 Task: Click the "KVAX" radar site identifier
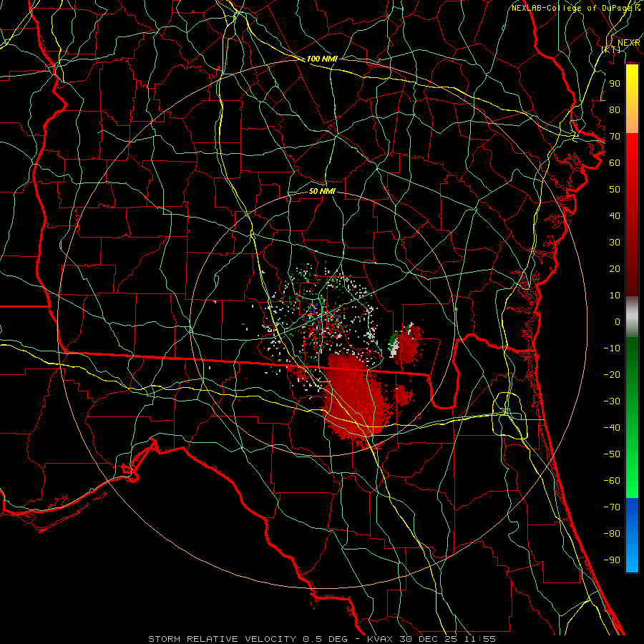click(x=379, y=639)
